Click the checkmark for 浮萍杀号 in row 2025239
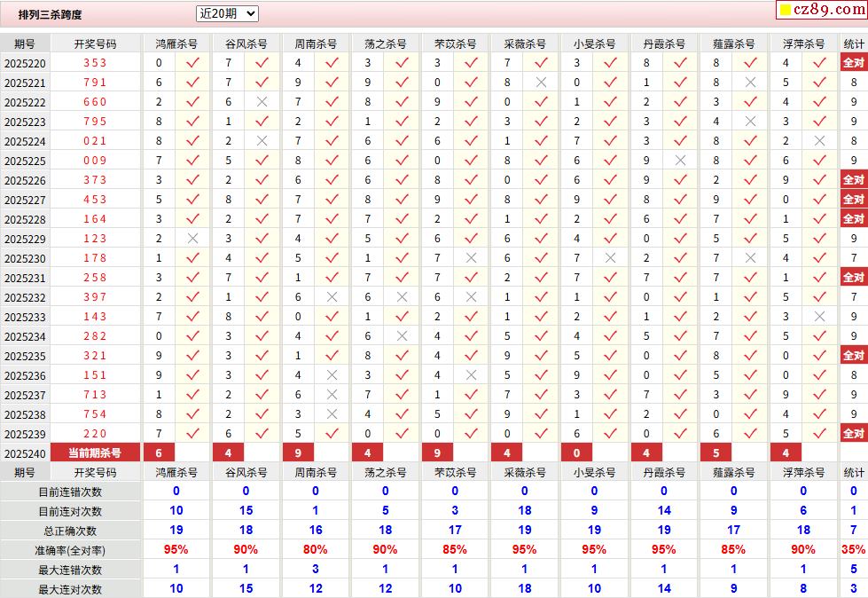 click(820, 434)
